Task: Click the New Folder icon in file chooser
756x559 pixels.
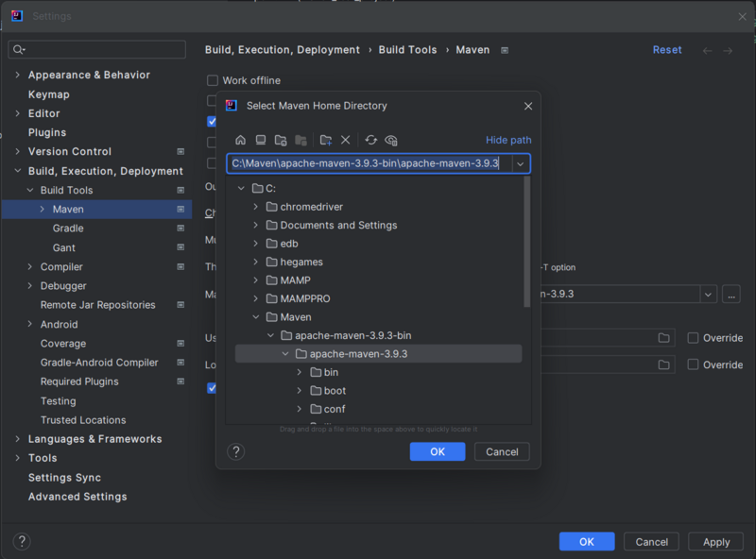Action: 326,141
